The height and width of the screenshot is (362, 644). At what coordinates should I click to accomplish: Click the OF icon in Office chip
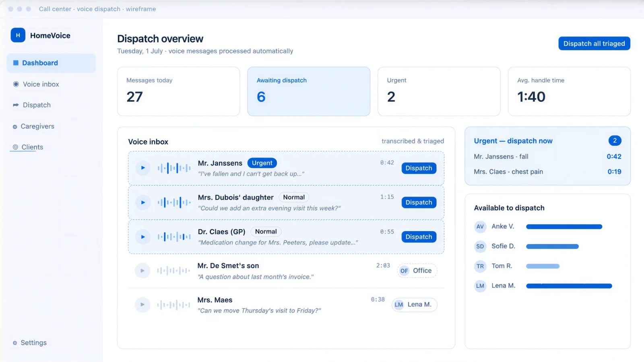404,271
